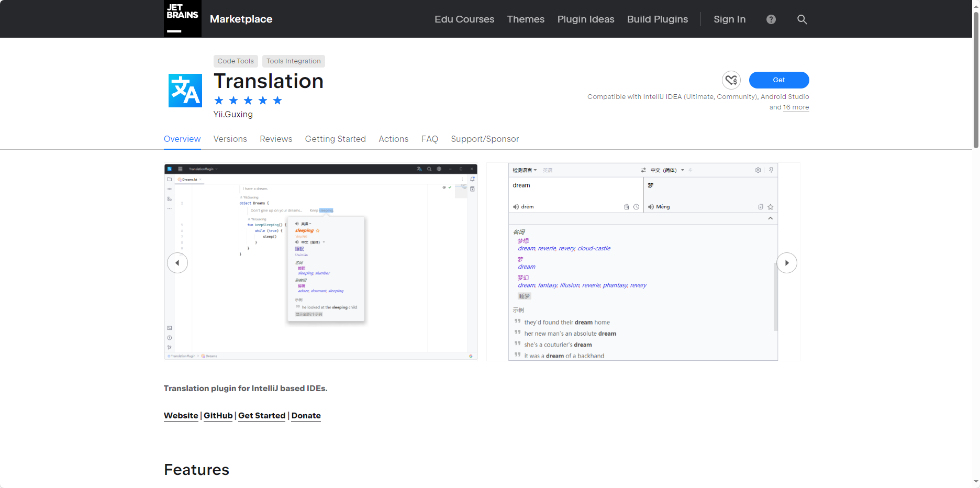Switch to the Reviews tab
This screenshot has height=488, width=980.
[x=276, y=139]
